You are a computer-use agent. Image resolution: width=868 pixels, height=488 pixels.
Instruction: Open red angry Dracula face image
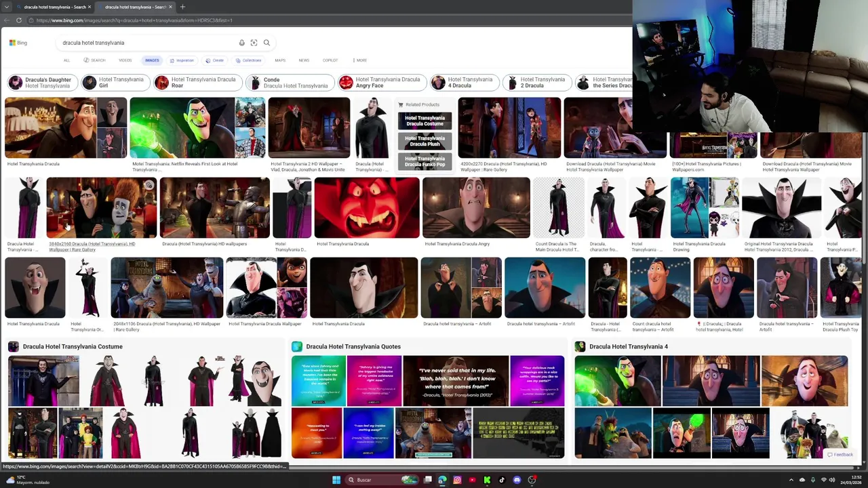pyautogui.click(x=366, y=208)
